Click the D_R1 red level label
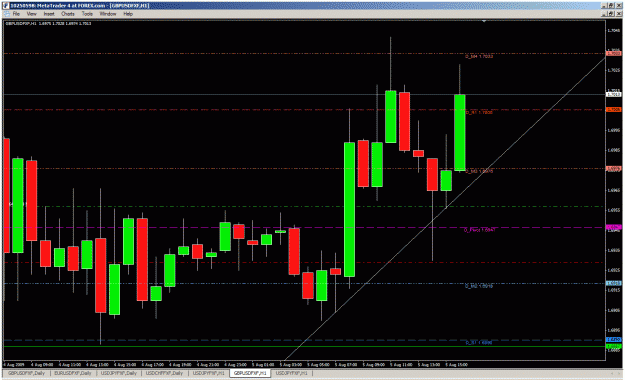 click(479, 112)
